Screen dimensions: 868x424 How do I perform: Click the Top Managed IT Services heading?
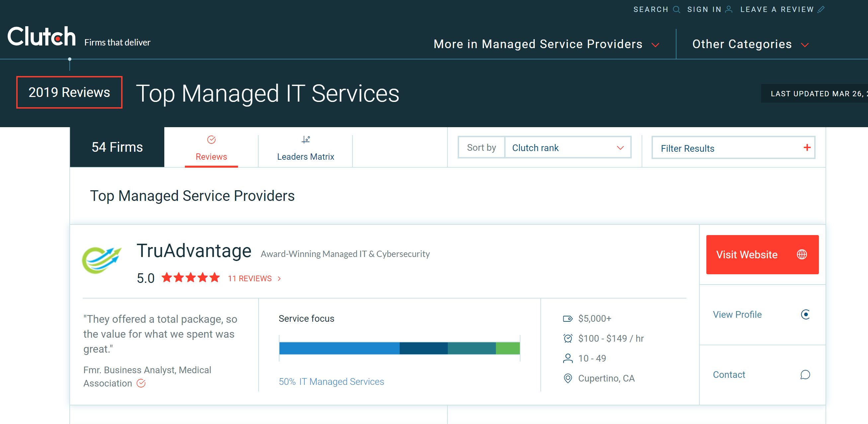(268, 93)
